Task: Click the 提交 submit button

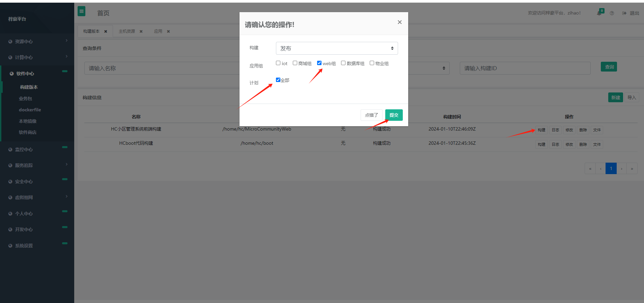Action: pyautogui.click(x=394, y=115)
